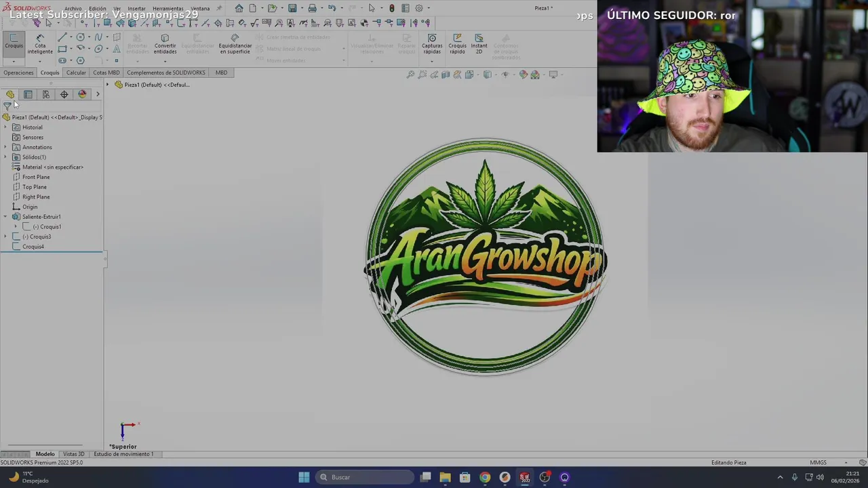Click the Section View icon
The height and width of the screenshot is (488, 868).
click(446, 75)
